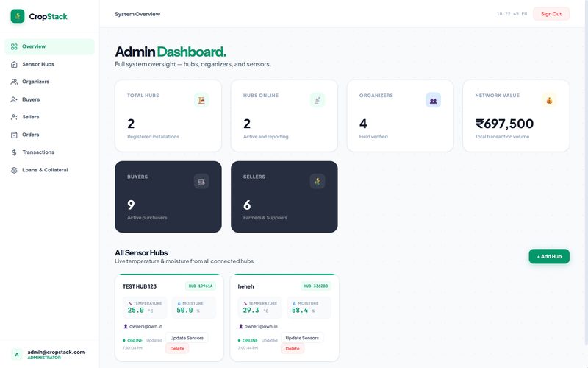Click the Total Hubs count 2
Image resolution: width=588 pixels, height=368 pixels.
coord(131,124)
